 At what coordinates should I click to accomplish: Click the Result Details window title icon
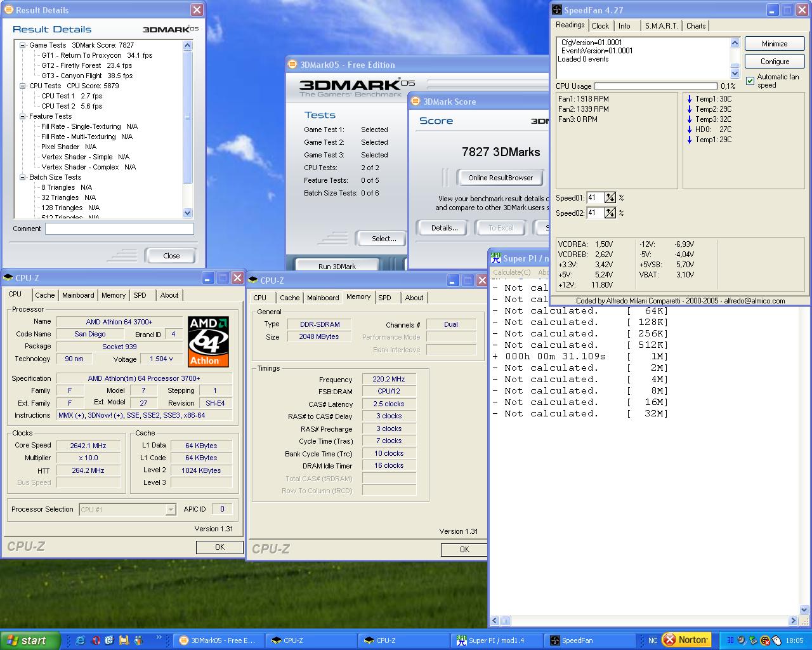coord(9,10)
